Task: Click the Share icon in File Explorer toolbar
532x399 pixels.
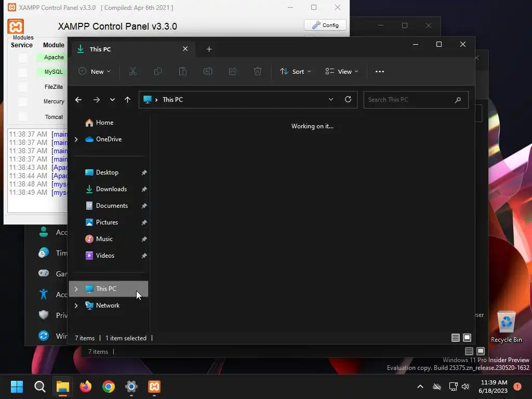Action: (x=233, y=71)
